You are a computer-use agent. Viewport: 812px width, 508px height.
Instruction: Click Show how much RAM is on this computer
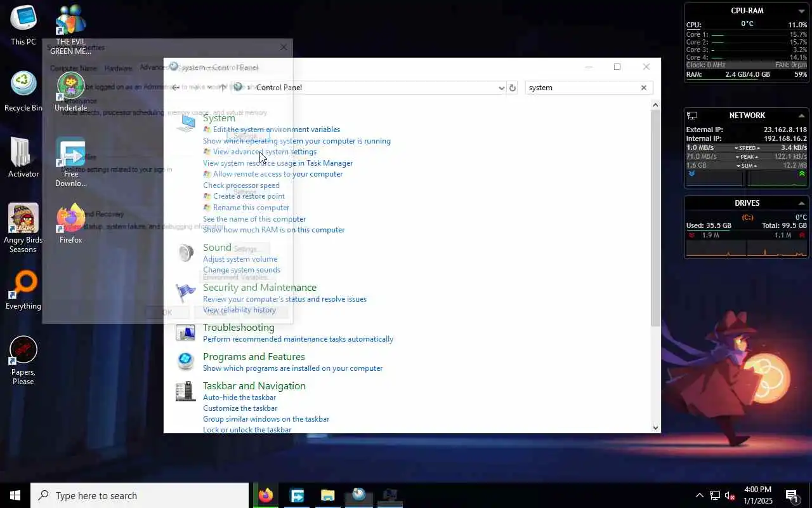(x=273, y=230)
